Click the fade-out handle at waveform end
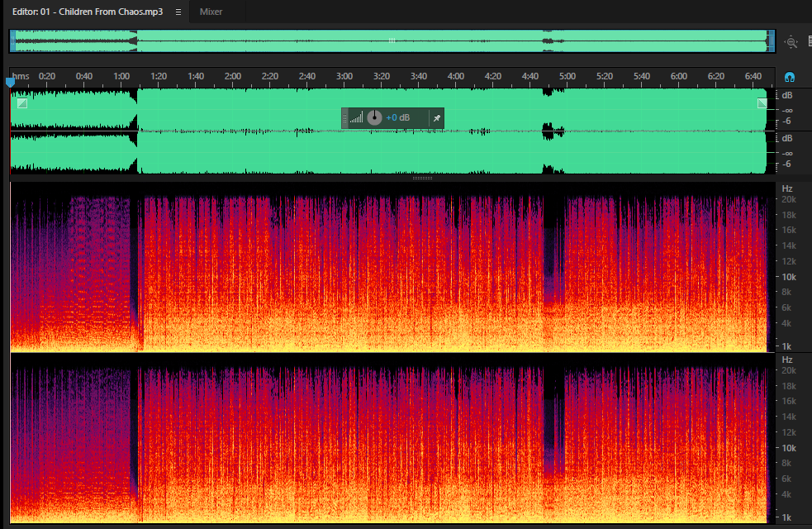 tap(762, 103)
